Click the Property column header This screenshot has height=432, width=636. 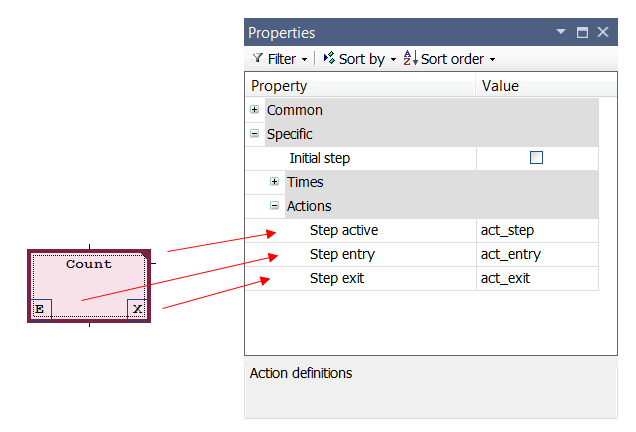(x=360, y=86)
